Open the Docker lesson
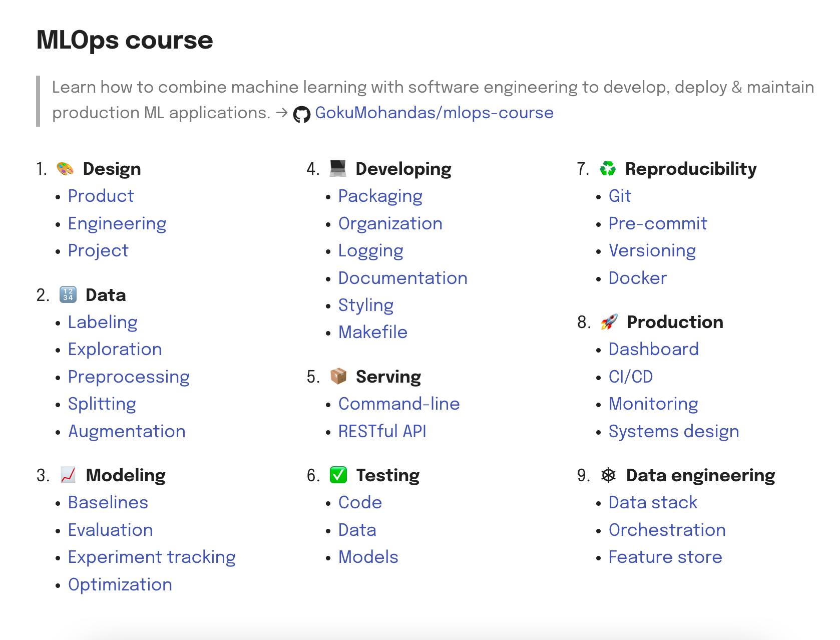 pyautogui.click(x=638, y=278)
